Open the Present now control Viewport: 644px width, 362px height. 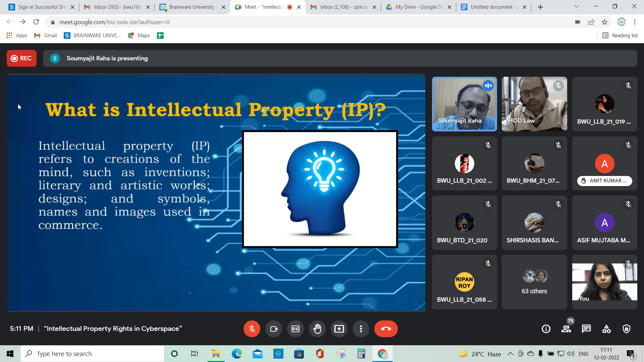[x=339, y=329]
